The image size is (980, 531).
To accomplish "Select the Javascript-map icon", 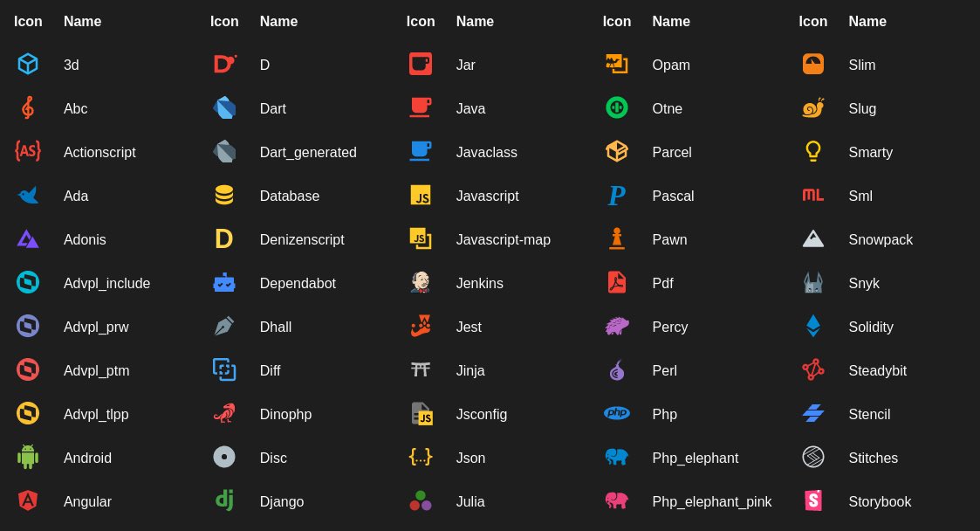I will point(421,239).
